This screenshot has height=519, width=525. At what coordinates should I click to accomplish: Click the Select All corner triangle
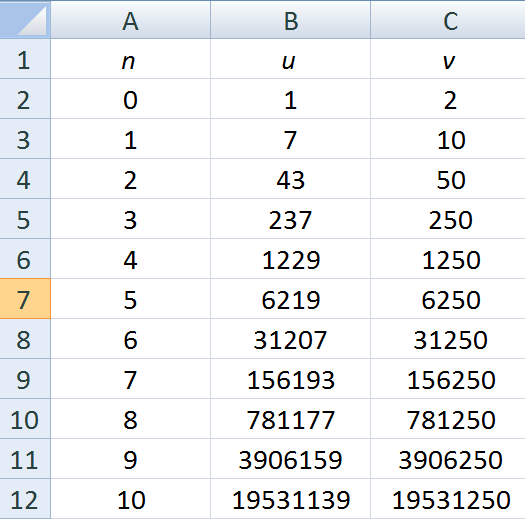[x=25, y=19]
